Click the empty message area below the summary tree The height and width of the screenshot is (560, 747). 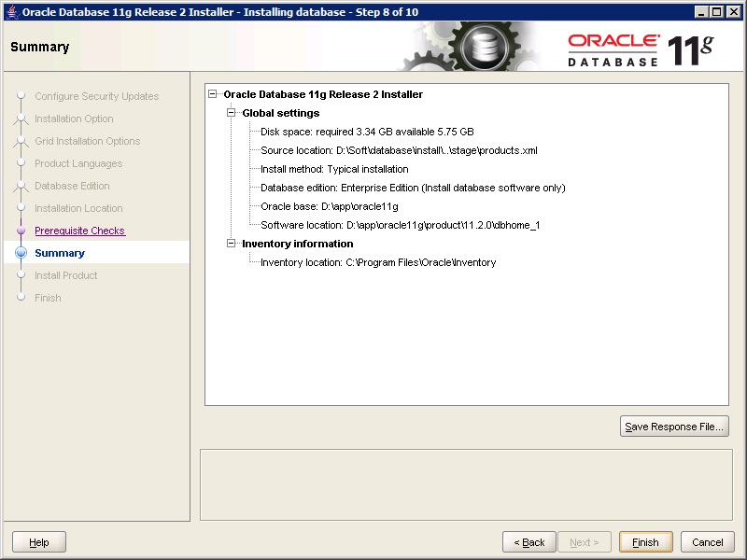click(466, 484)
